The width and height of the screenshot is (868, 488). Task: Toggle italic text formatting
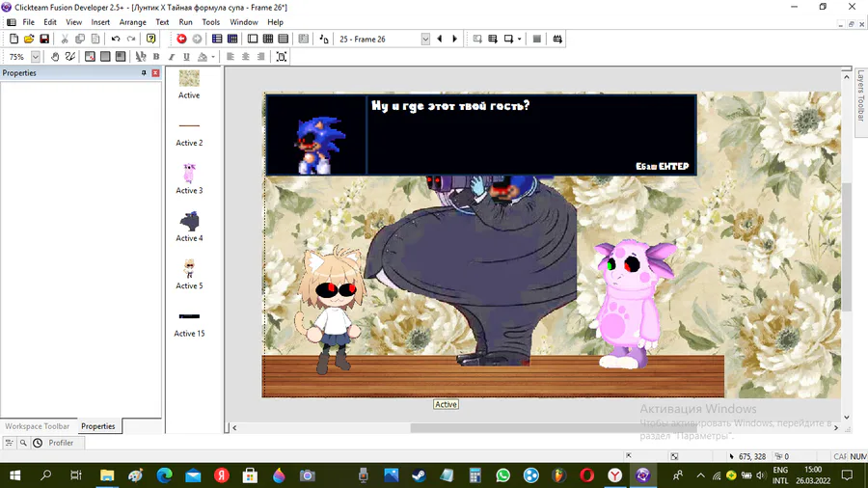[172, 57]
